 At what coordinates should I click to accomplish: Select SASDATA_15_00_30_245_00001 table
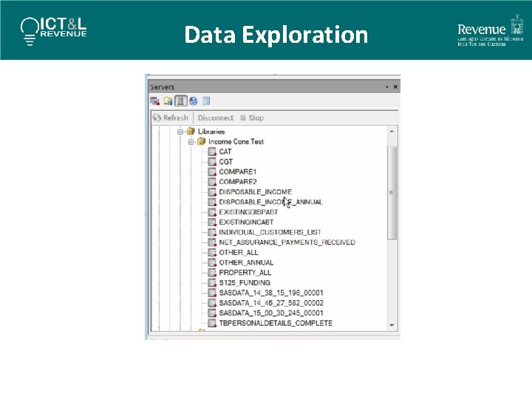[271, 313]
